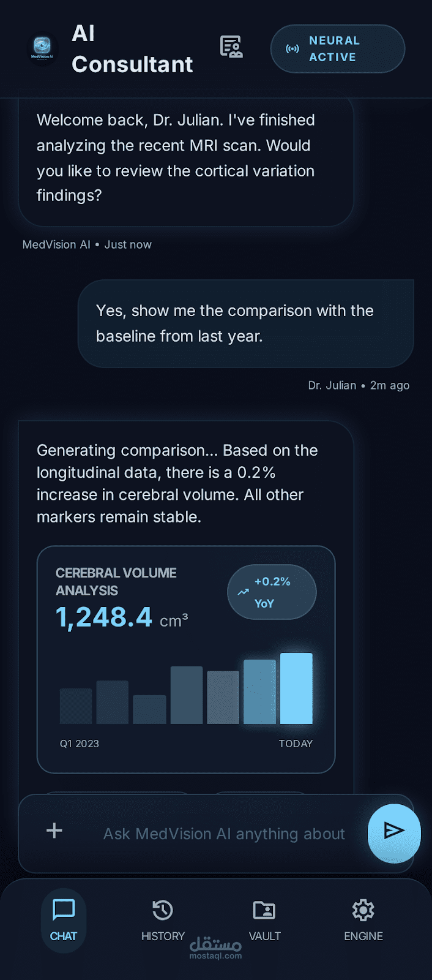Open the patient report icon in header
432x980 pixels.
click(x=231, y=47)
